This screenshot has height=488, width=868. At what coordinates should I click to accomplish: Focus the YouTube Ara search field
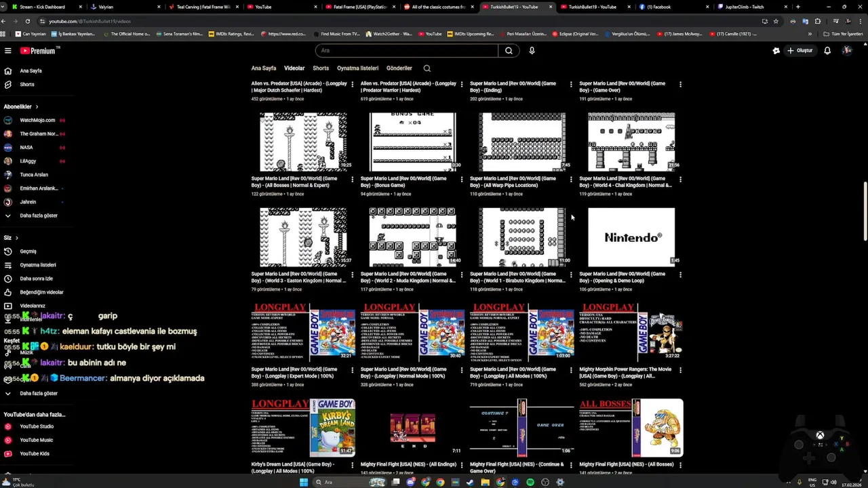[x=407, y=51]
